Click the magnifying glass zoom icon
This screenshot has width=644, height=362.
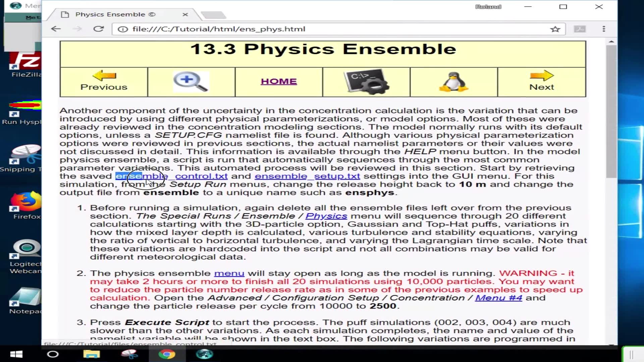click(191, 81)
